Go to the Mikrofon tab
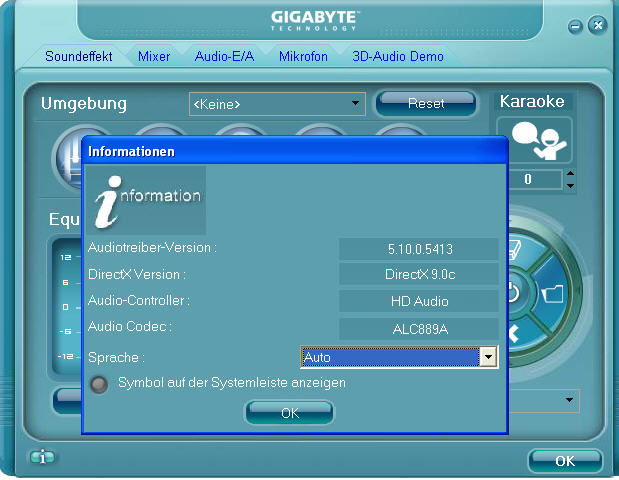This screenshot has width=619, height=480. 303,56
